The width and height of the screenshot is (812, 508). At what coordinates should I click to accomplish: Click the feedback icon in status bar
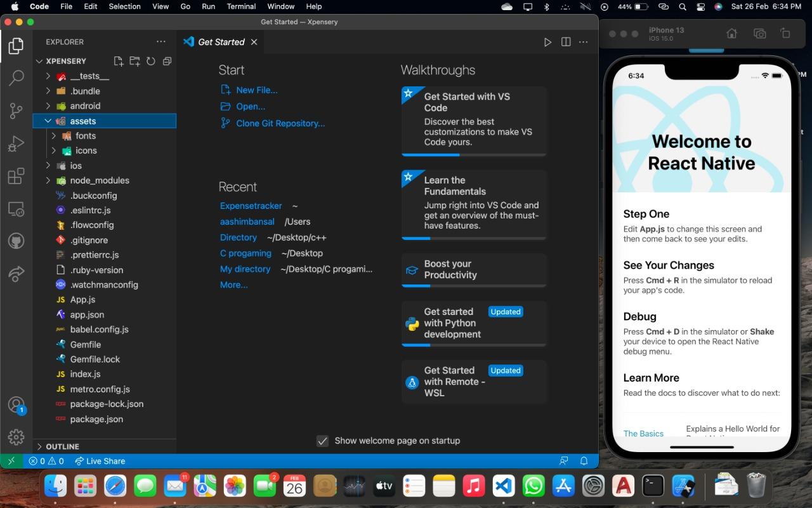(564, 461)
